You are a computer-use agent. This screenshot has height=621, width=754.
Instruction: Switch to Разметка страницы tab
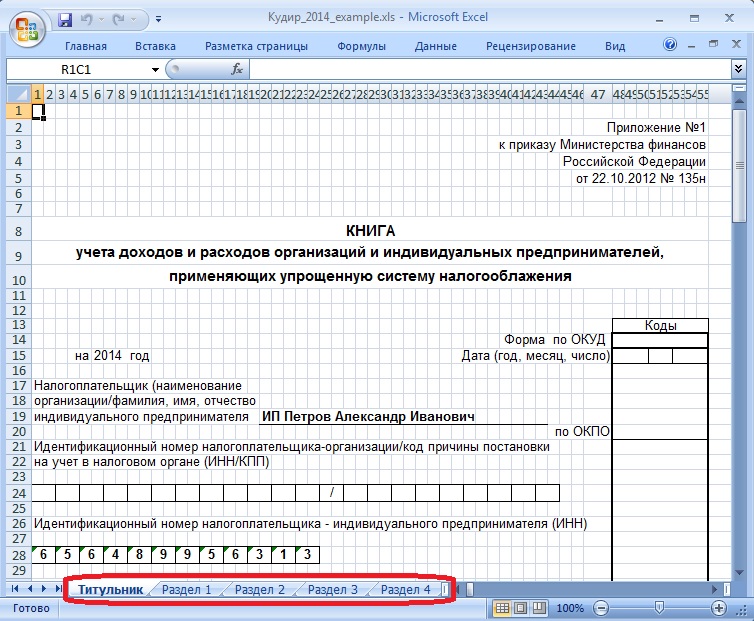256,47
